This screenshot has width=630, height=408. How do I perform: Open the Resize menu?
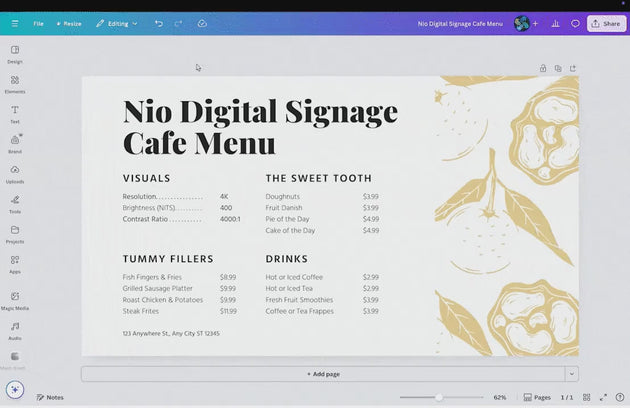[69, 23]
